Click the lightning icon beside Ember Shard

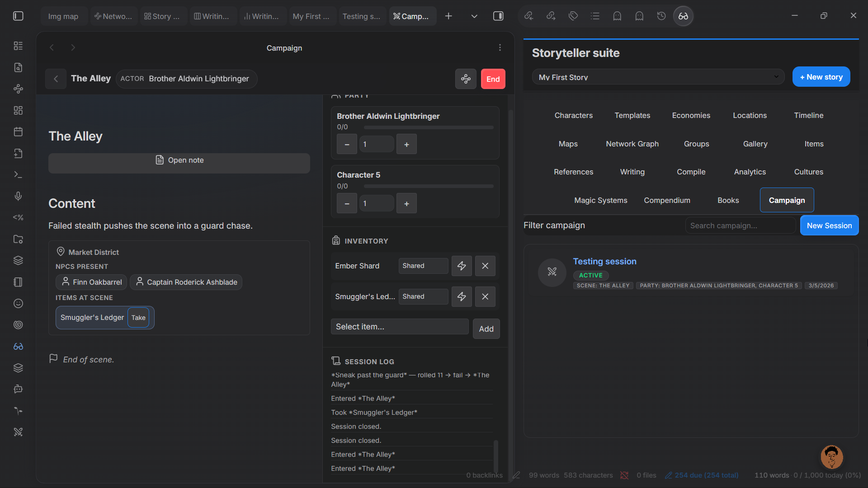pos(462,266)
